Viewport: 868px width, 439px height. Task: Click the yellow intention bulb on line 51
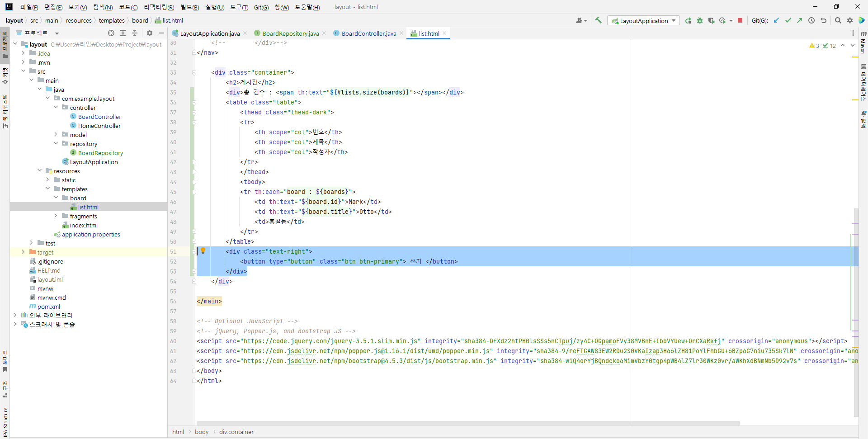click(203, 251)
